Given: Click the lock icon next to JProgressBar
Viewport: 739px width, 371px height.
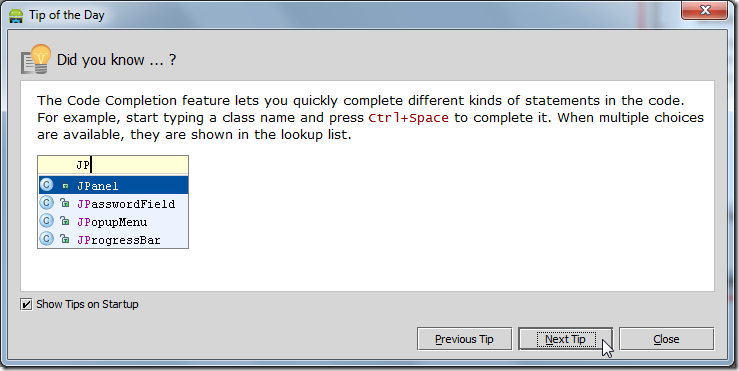Looking at the screenshot, I should [65, 239].
